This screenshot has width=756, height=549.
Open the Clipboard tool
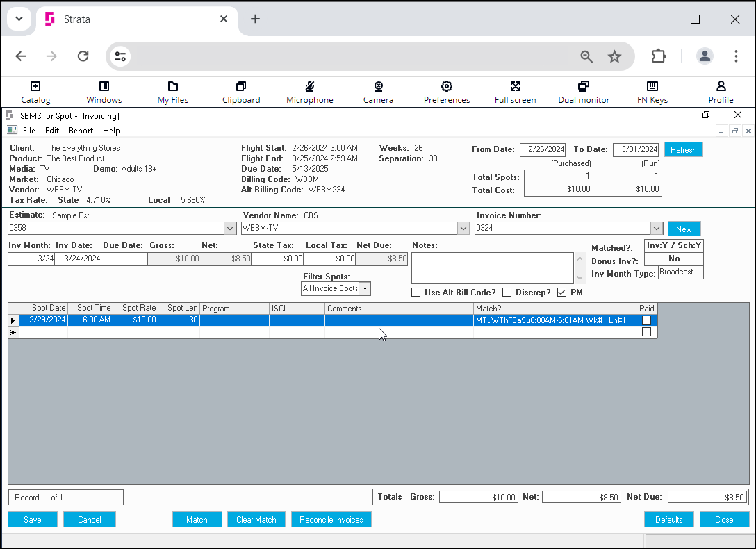click(x=241, y=92)
